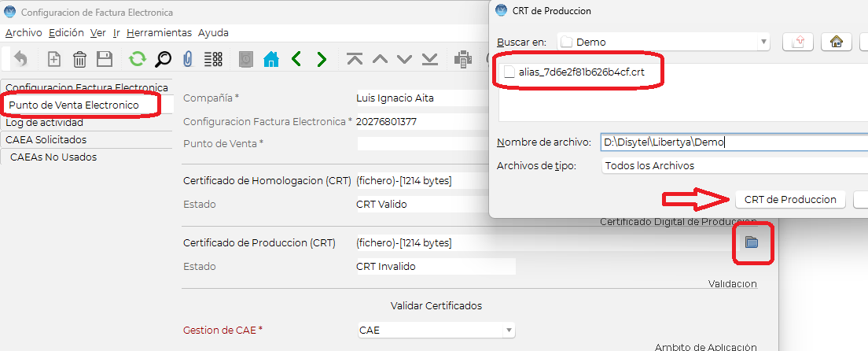Screen dimensions: 868x351
Task: Click the Compañía field Luis Ignacio Aita
Action: pos(422,98)
